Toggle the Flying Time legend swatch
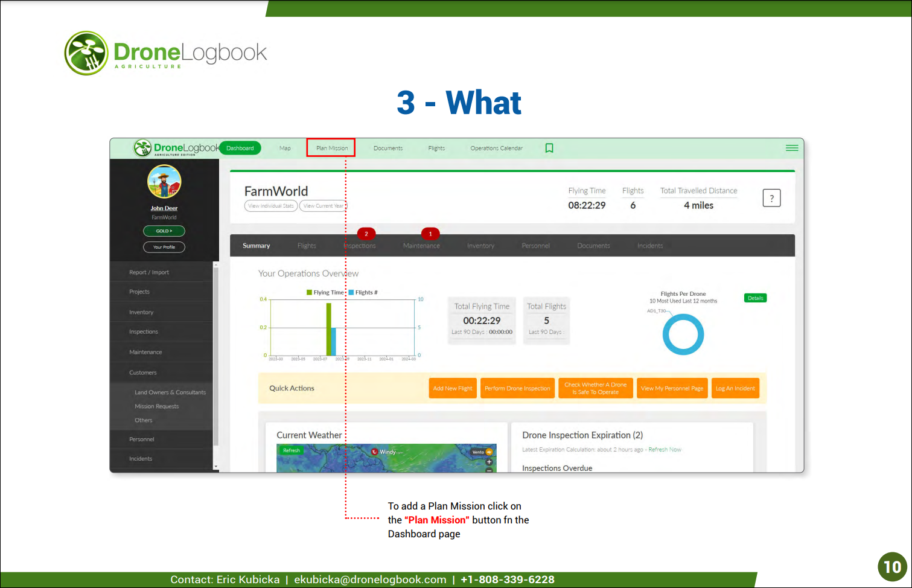912x588 pixels. [x=309, y=292]
